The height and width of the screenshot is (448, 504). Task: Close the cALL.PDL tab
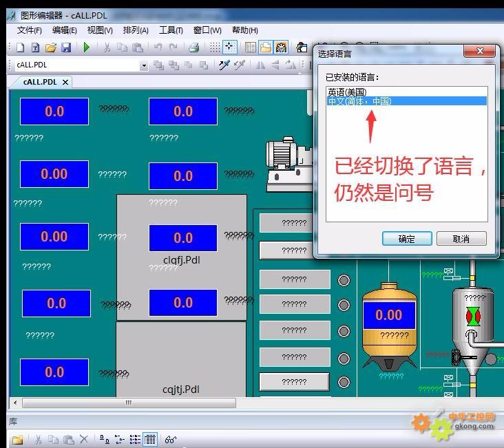click(65, 83)
